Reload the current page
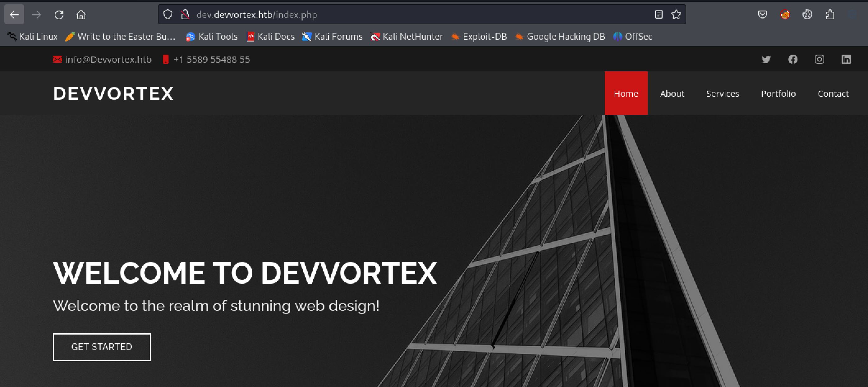The width and height of the screenshot is (868, 387). tap(59, 15)
